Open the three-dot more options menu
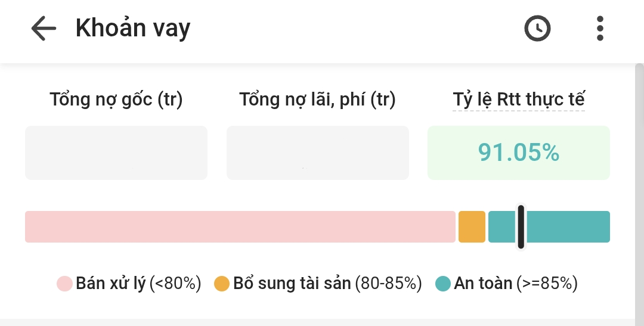644x326 pixels. coord(600,28)
